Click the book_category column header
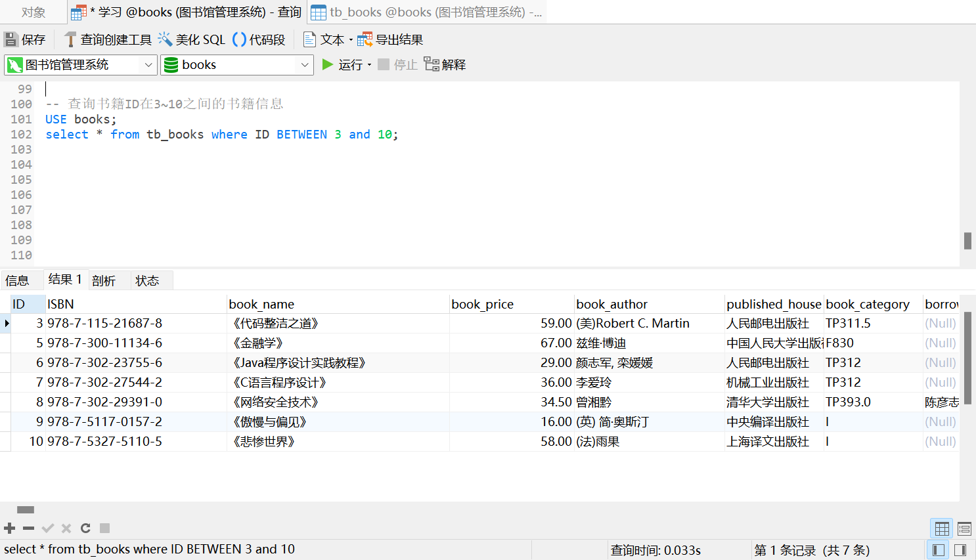This screenshot has width=976, height=560. [x=874, y=304]
